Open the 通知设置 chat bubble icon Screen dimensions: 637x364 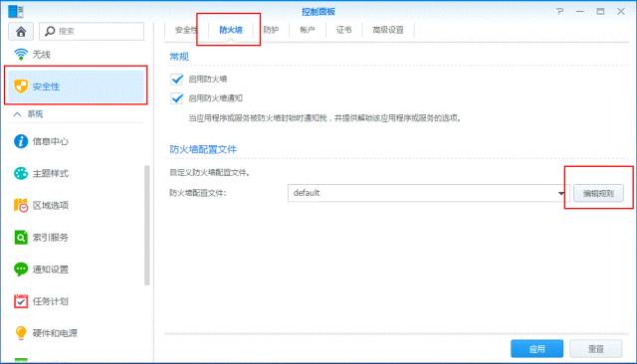[x=21, y=270]
